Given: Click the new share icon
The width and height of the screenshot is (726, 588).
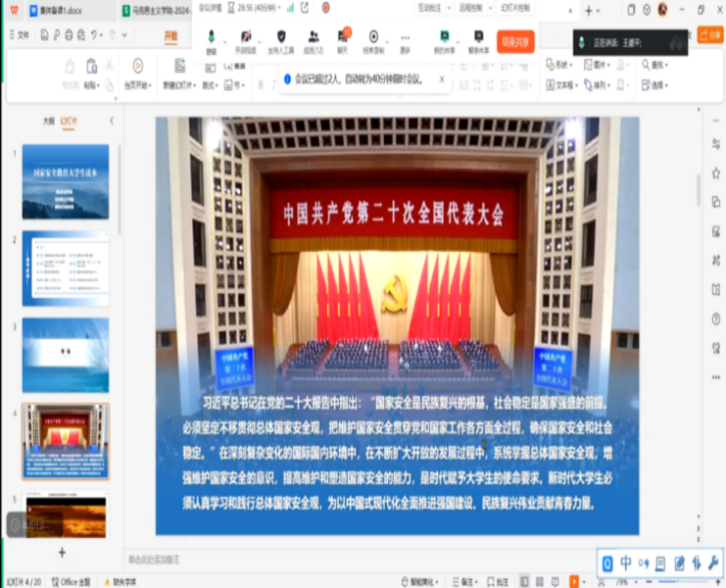Looking at the screenshot, I should tap(445, 41).
